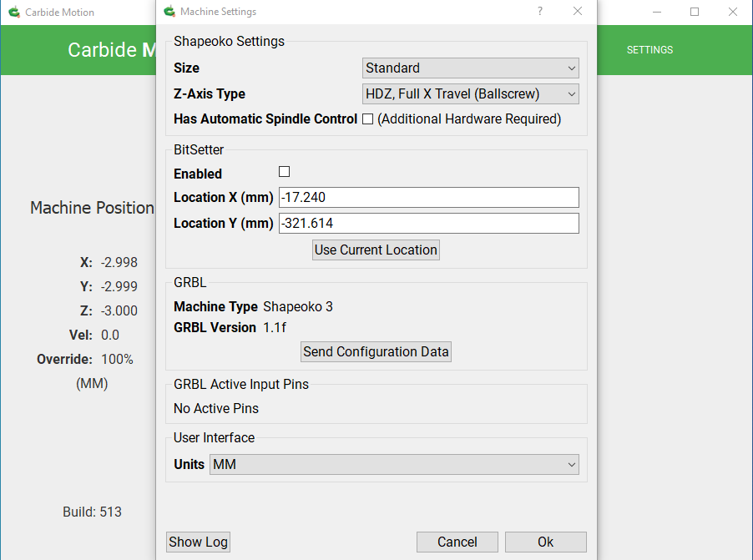Viewport: 753px width, 560px height.
Task: Open the Units dropdown set to MM
Action: [x=394, y=464]
